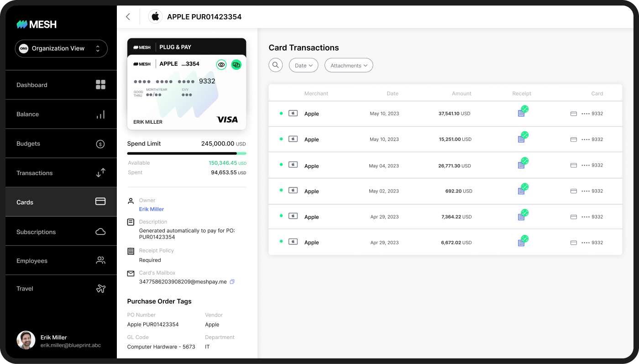Open the Travel section via airplane icon

click(100, 288)
